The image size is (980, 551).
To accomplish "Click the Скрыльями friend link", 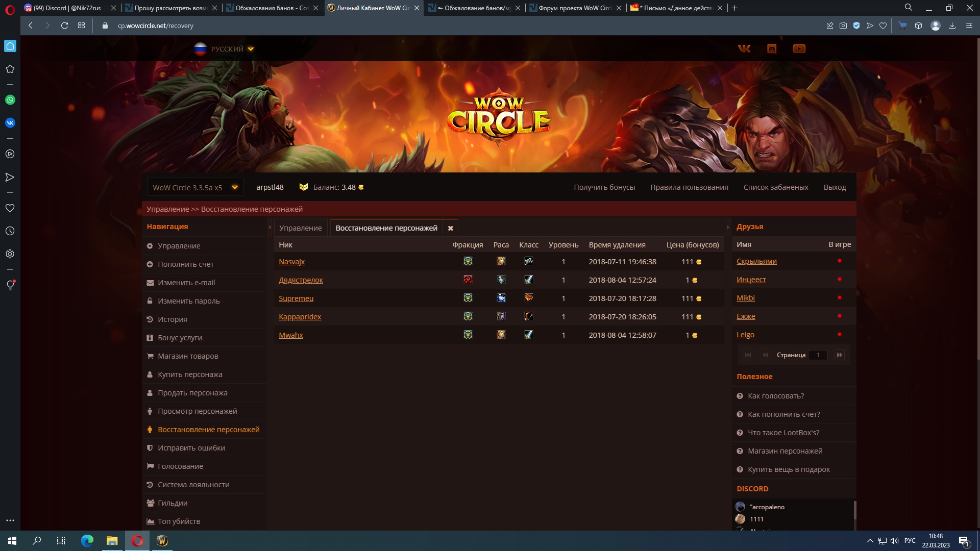I will click(x=756, y=261).
